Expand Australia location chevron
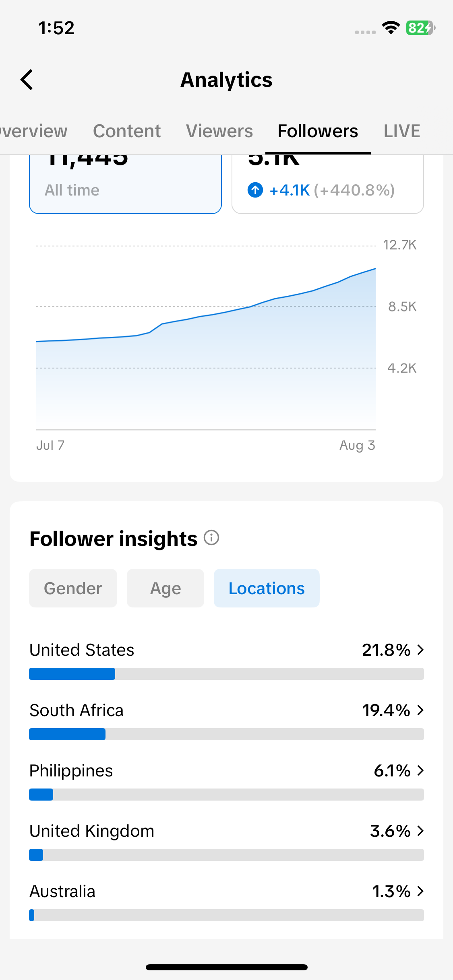 coord(421,891)
